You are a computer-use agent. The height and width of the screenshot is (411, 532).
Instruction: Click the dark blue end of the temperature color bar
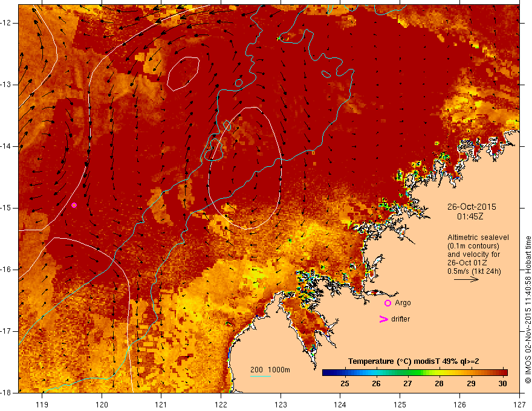click(328, 373)
